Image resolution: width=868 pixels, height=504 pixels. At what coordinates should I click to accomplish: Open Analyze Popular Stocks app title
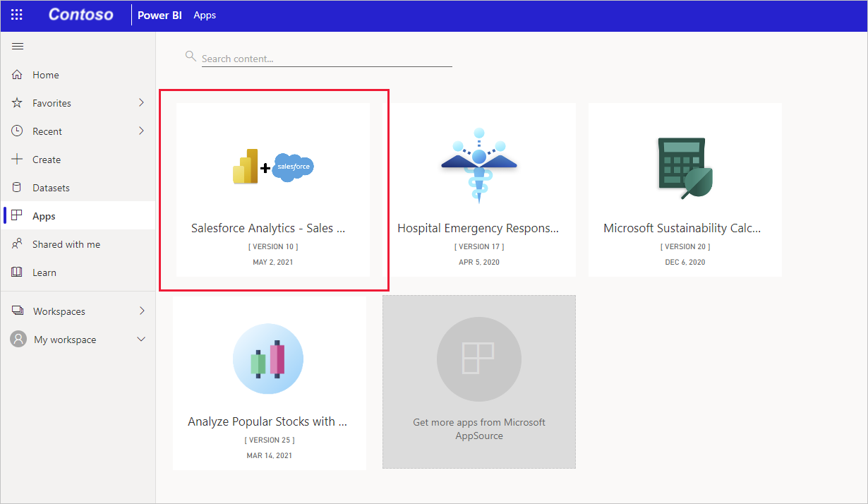click(x=267, y=422)
